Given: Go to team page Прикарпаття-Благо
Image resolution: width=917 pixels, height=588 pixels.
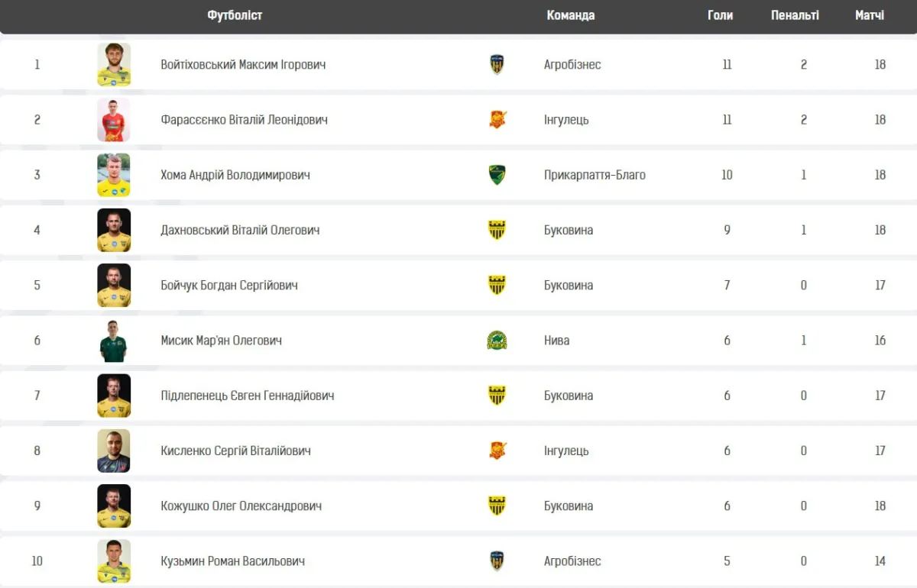Looking at the screenshot, I should click(595, 175).
